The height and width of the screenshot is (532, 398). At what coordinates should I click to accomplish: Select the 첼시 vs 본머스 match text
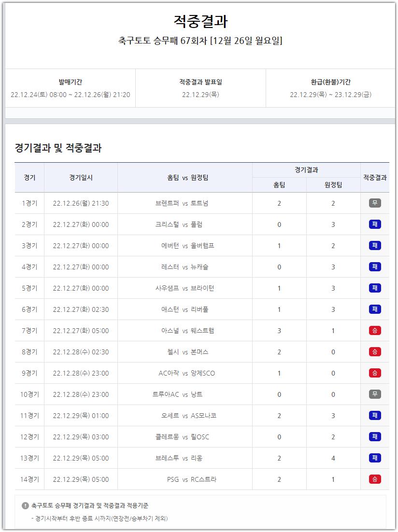click(188, 352)
